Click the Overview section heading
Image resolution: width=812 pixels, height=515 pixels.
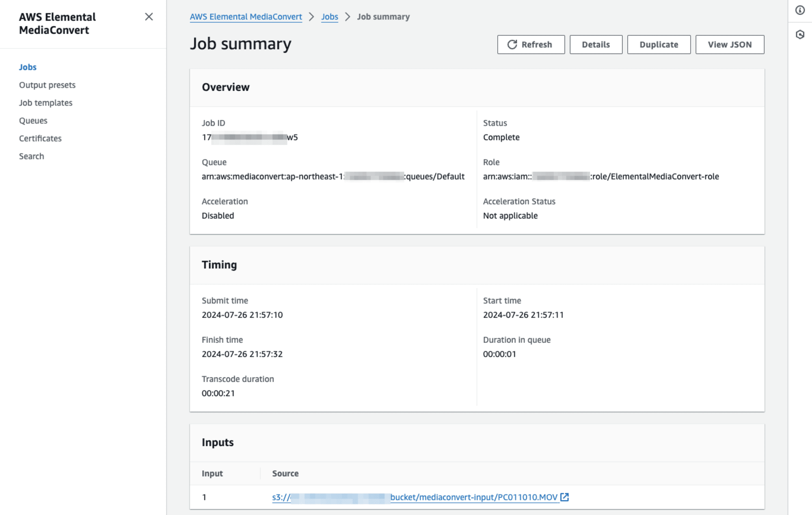pos(225,87)
